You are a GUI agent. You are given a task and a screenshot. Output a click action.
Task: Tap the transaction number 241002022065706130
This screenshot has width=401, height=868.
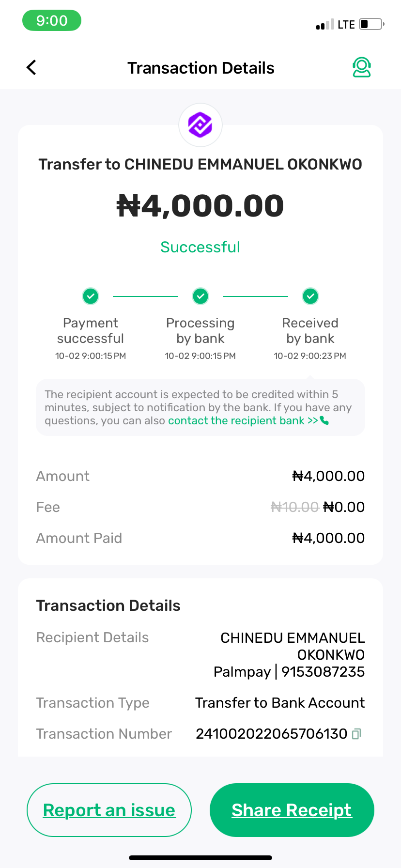(x=271, y=734)
